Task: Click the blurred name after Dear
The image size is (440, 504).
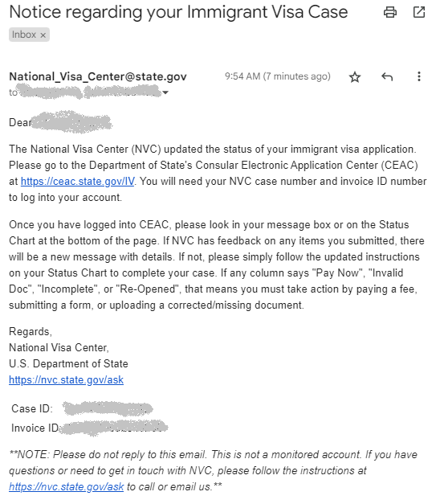Action: click(x=71, y=122)
